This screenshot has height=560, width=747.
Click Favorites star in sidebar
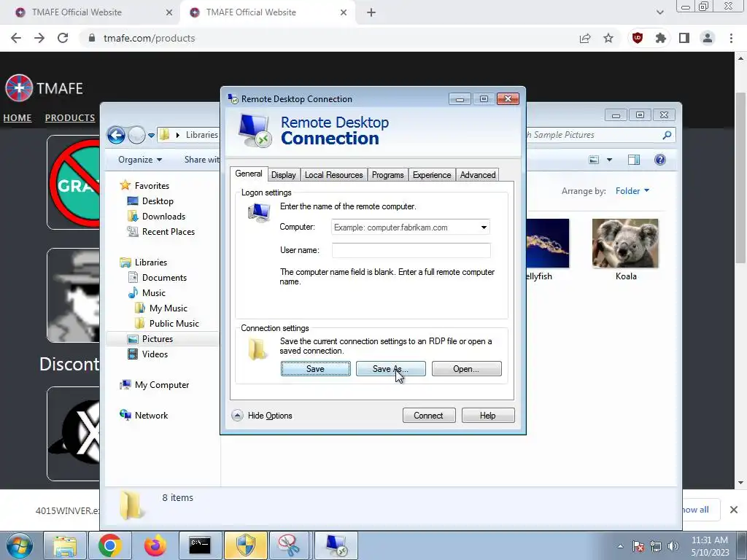[125, 185]
